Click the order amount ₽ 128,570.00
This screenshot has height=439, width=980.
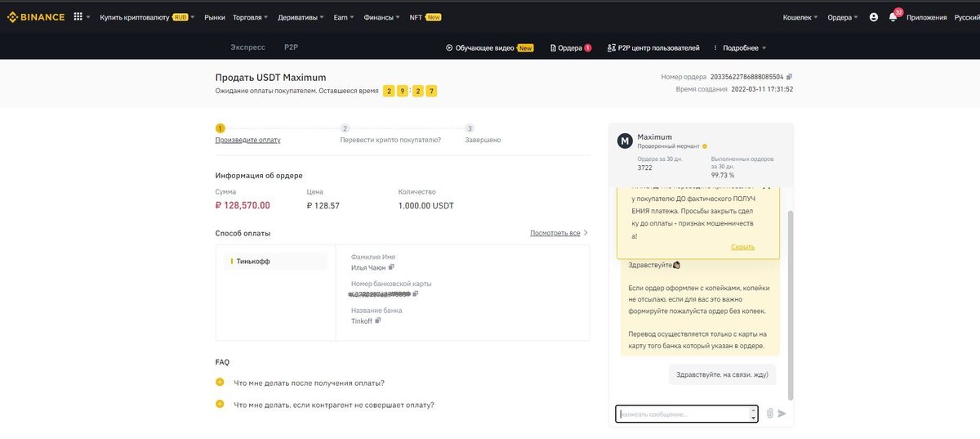243,206
